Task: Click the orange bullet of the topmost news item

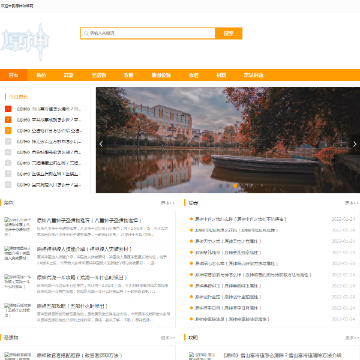Action: (x=191, y=219)
